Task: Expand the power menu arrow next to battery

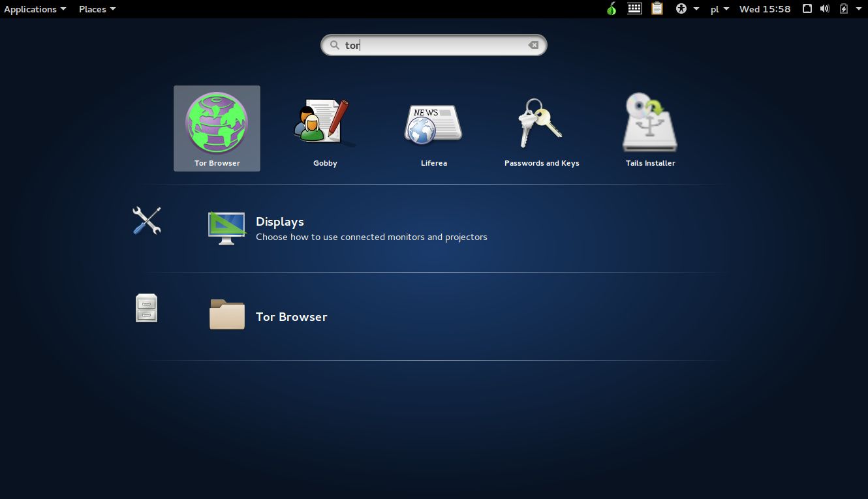Action: click(x=858, y=9)
